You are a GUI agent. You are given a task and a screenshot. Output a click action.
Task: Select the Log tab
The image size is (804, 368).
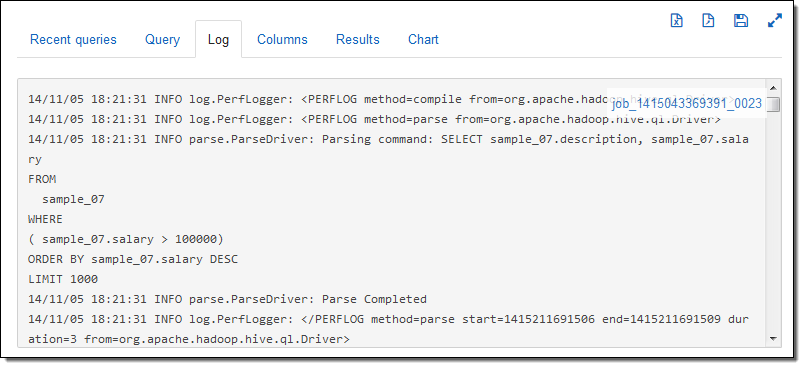(218, 40)
